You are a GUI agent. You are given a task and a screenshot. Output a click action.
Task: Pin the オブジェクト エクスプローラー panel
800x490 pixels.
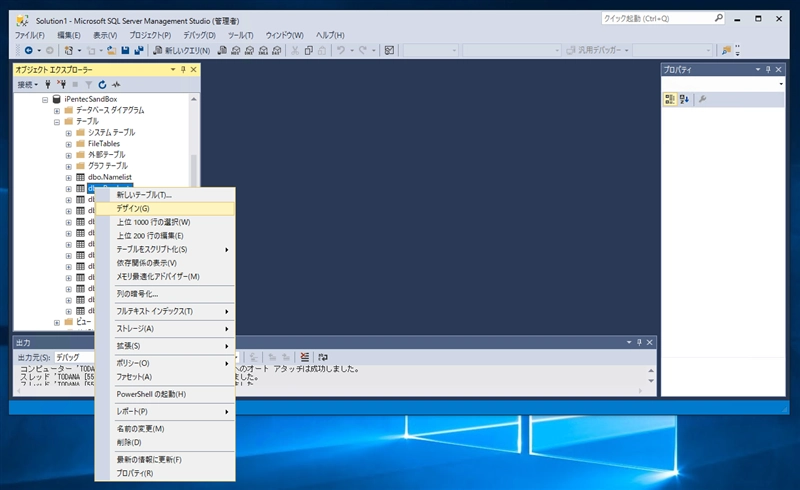pos(183,69)
